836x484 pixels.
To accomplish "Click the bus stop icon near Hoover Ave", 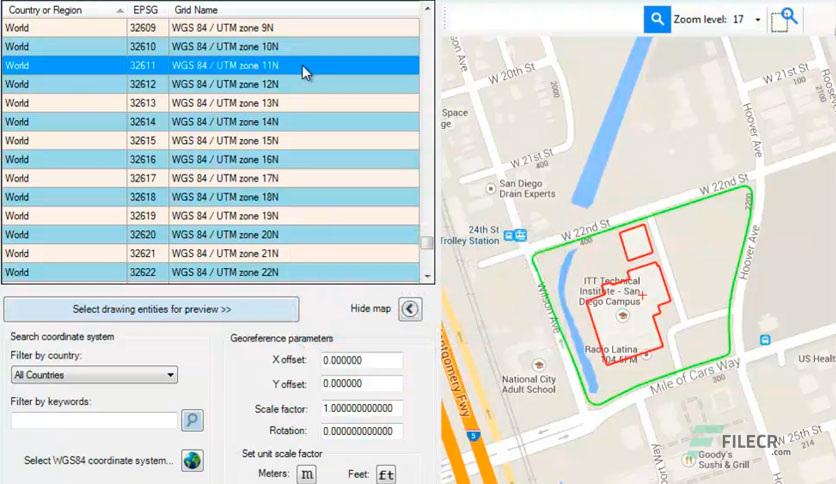I will point(765,340).
